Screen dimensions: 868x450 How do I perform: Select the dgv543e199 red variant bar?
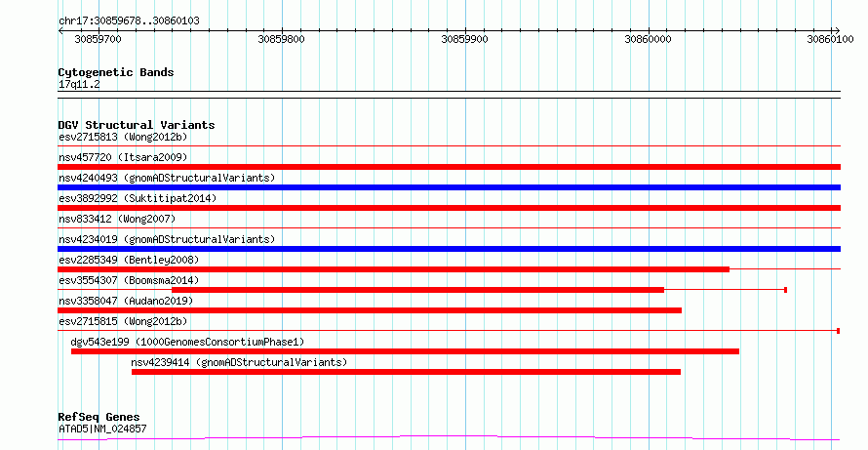pos(405,351)
